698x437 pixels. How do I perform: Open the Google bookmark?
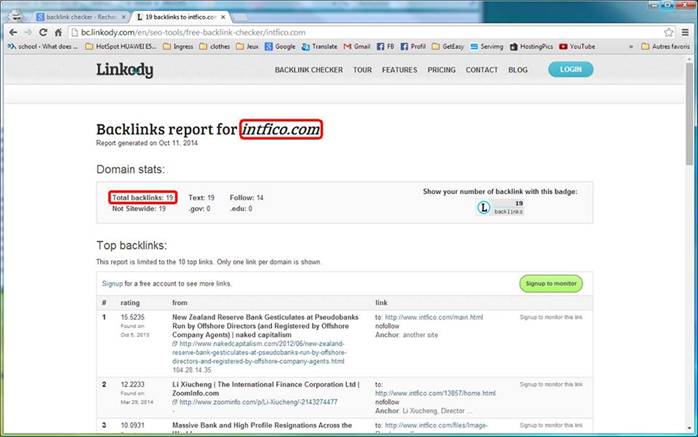pos(280,46)
